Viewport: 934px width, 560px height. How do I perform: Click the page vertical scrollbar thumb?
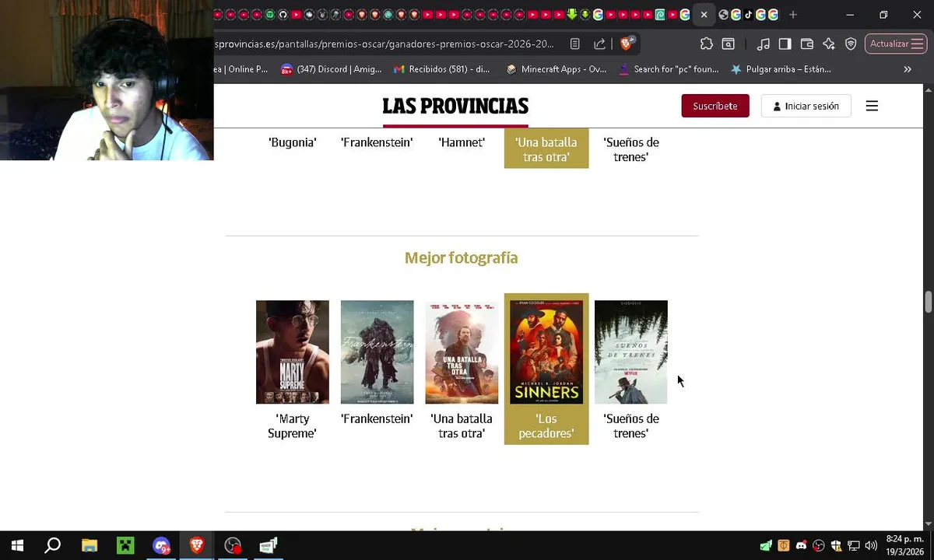[x=928, y=302]
